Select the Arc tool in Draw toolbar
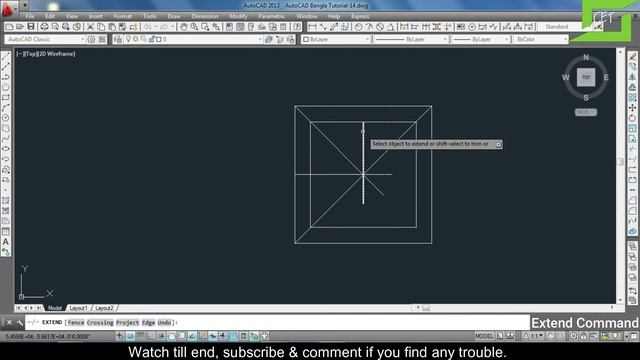Image resolution: width=640 pixels, height=360 pixels. point(6,108)
